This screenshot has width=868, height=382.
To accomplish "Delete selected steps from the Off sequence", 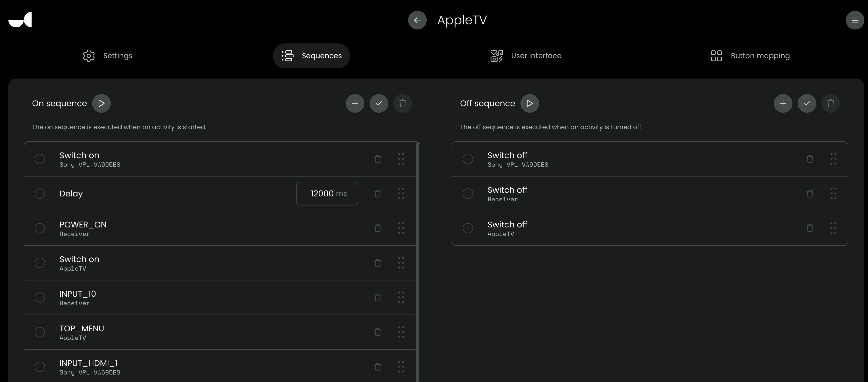I will tap(830, 103).
